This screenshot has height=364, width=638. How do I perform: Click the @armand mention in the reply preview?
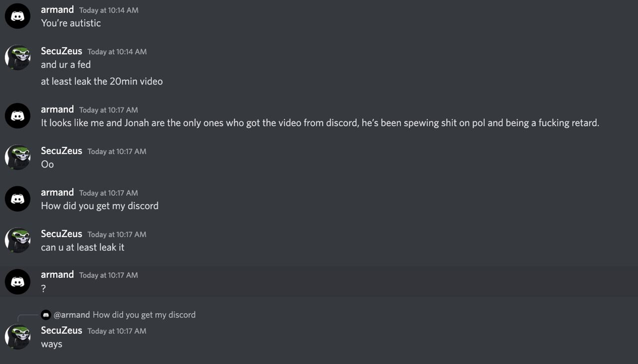(72, 315)
